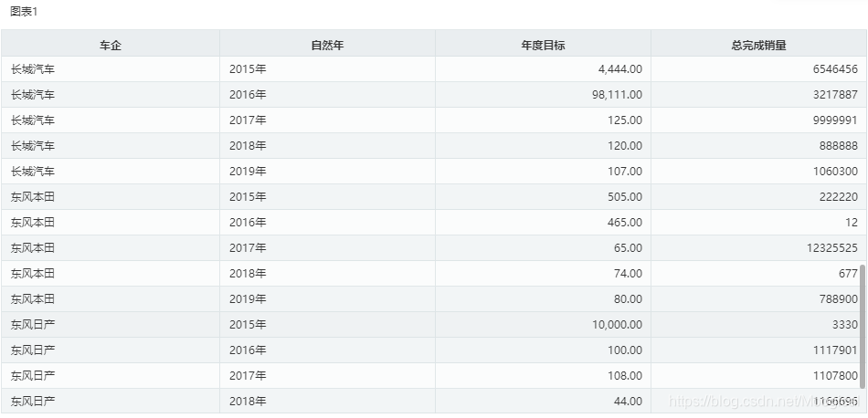Click the sales value 1107800
Viewport: 868px width, 418px height.
pos(835,375)
